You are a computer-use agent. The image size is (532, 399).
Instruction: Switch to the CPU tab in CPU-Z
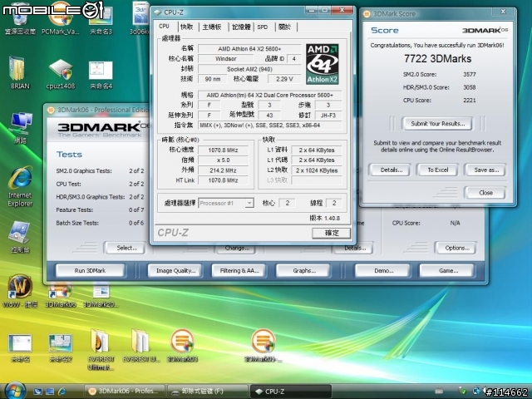pos(165,26)
